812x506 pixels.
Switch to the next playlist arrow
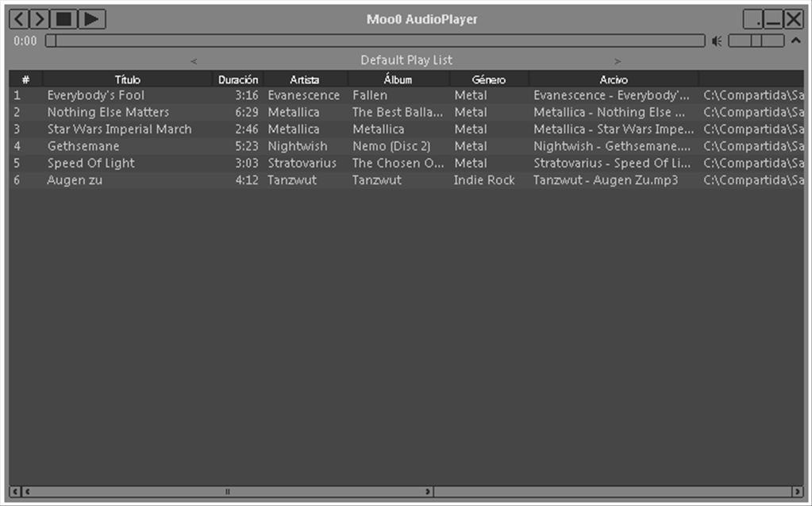(618, 61)
